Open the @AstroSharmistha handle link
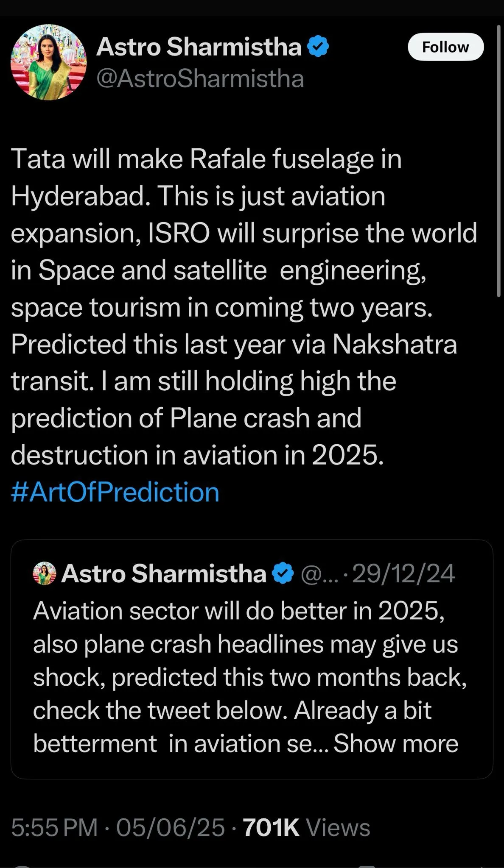 pyautogui.click(x=200, y=79)
